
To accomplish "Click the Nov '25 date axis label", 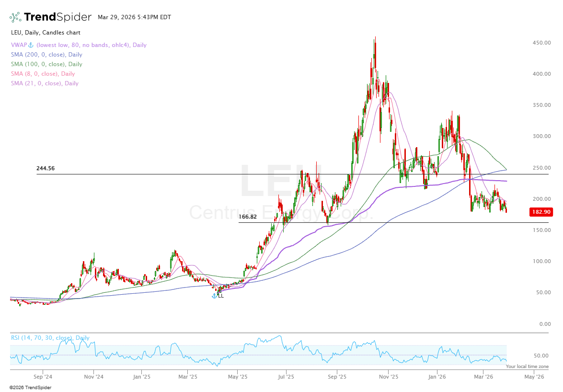I will click(x=389, y=377).
